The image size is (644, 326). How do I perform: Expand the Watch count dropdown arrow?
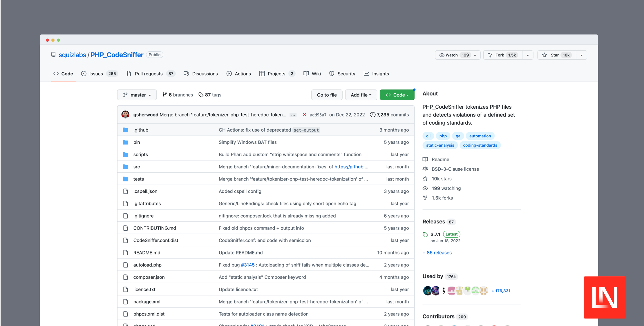click(x=475, y=54)
